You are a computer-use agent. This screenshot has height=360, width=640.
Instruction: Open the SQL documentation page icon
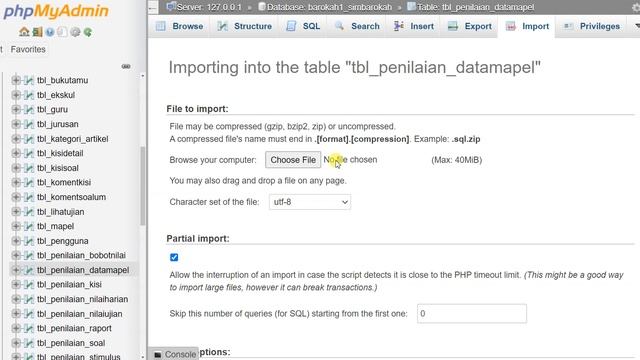click(62, 32)
